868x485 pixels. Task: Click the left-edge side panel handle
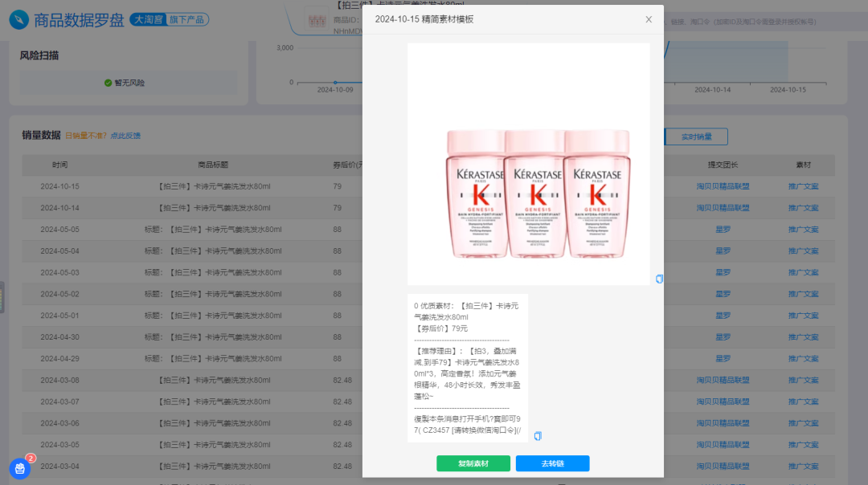pyautogui.click(x=2, y=298)
